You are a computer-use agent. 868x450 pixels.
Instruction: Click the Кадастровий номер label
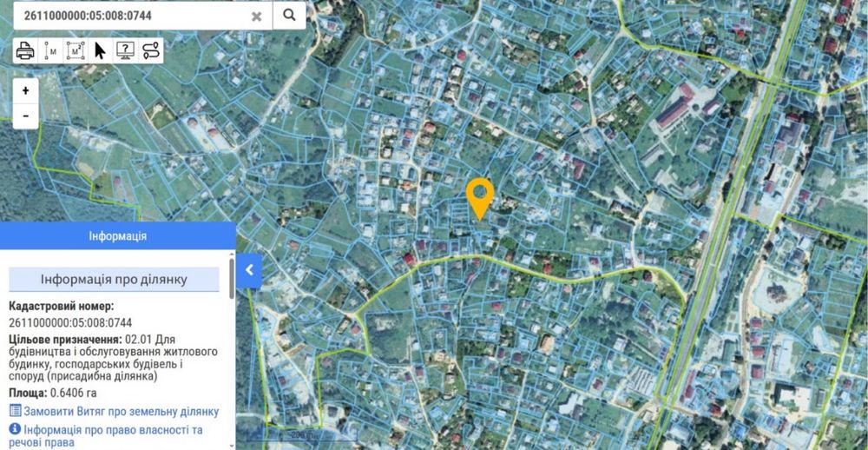click(x=62, y=306)
